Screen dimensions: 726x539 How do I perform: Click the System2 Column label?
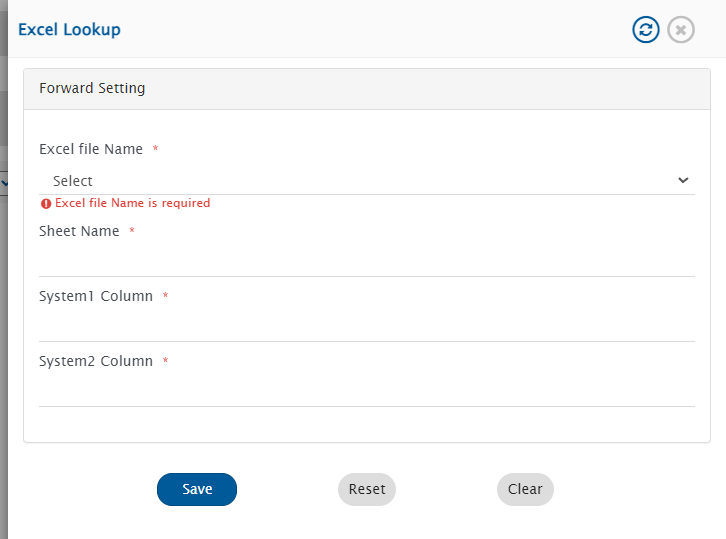tap(96, 361)
